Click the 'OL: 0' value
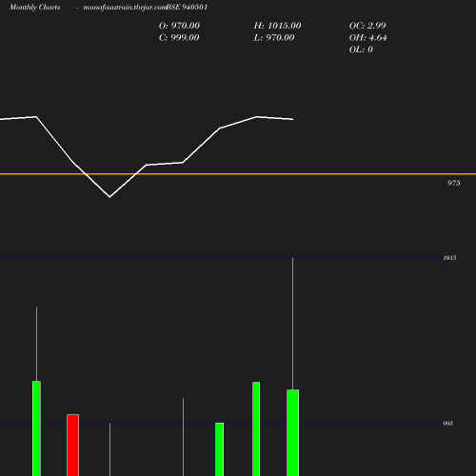The width and height of the screenshot is (476, 476). pyautogui.click(x=361, y=50)
